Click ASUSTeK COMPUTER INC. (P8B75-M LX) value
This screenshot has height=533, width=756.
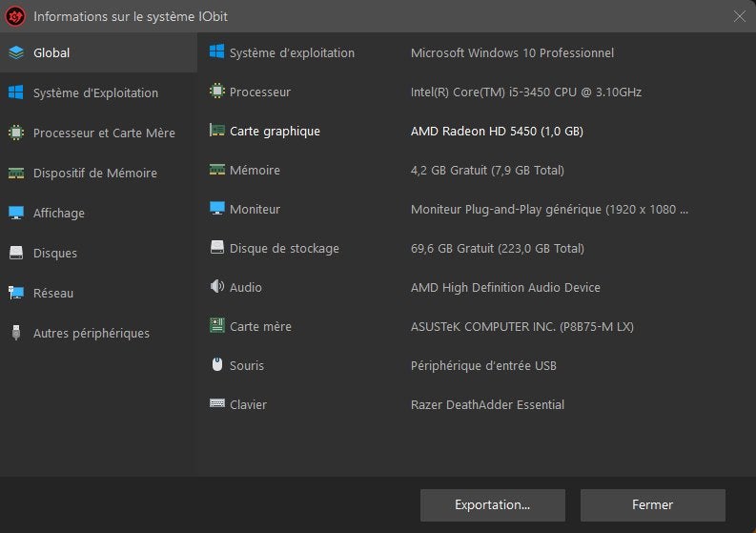coord(522,326)
